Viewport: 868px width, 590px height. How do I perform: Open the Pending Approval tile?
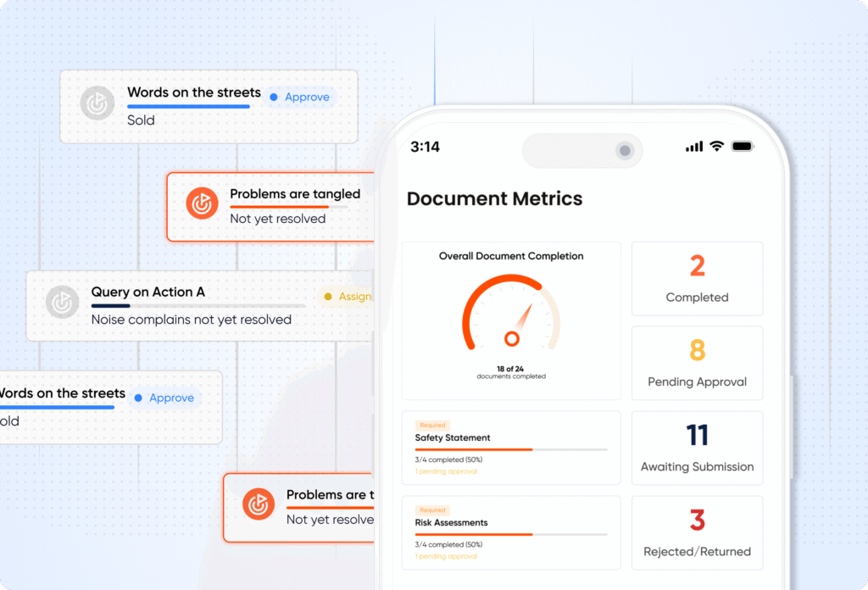pyautogui.click(x=697, y=363)
